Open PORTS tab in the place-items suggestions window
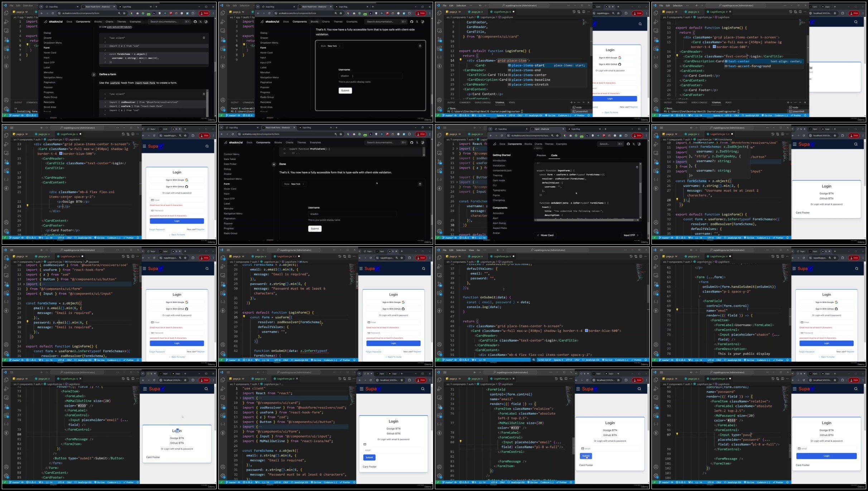 click(x=512, y=103)
